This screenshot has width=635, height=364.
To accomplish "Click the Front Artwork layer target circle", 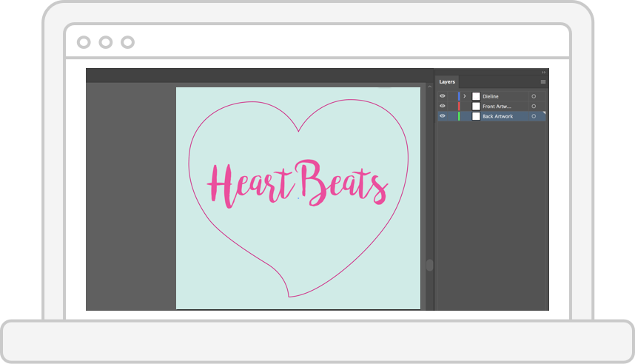I will pos(534,107).
